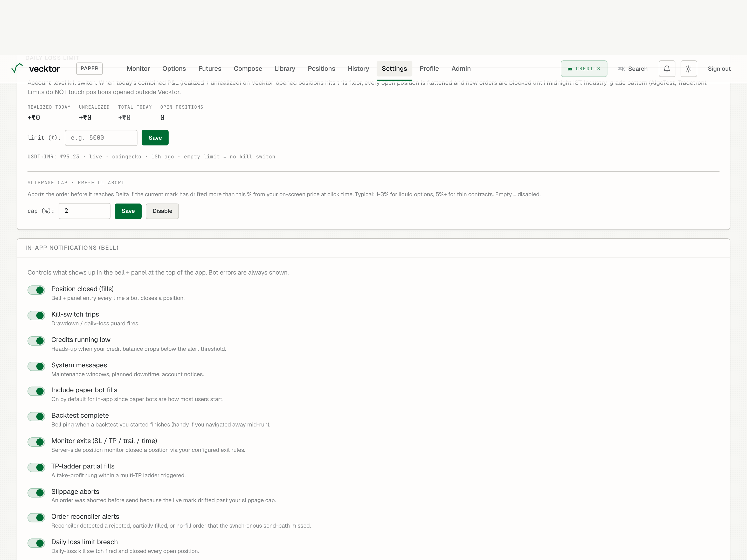Go to the Admin tab
Viewport: 747px width, 560px height.
coord(461,68)
